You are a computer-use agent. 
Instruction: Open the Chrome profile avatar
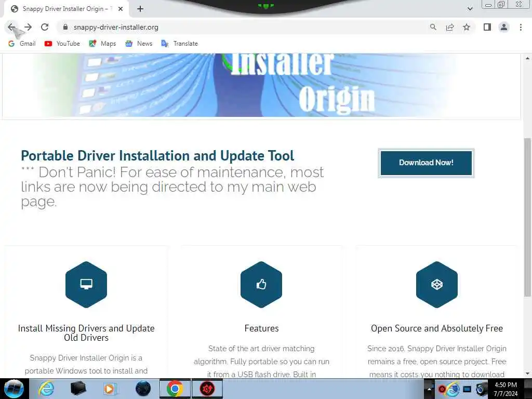[x=504, y=27]
